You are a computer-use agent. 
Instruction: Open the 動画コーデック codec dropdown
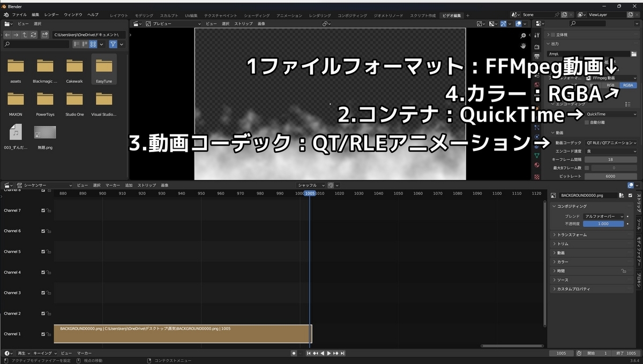point(610,143)
